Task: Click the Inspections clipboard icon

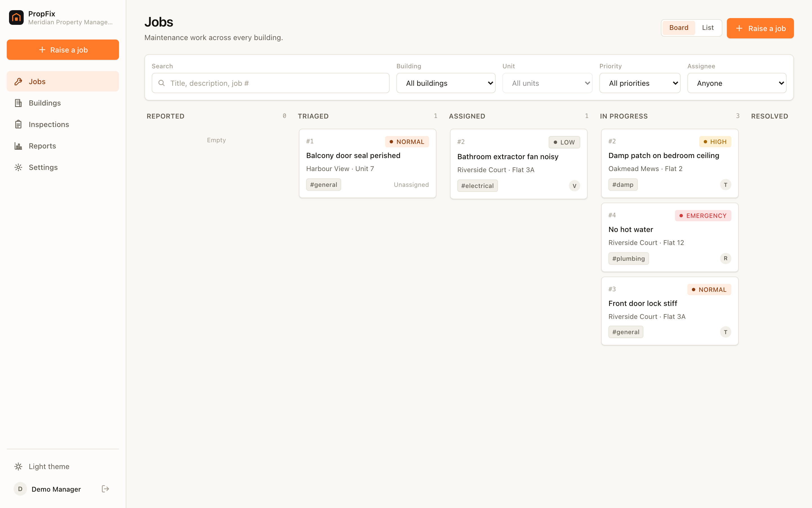Action: click(18, 125)
